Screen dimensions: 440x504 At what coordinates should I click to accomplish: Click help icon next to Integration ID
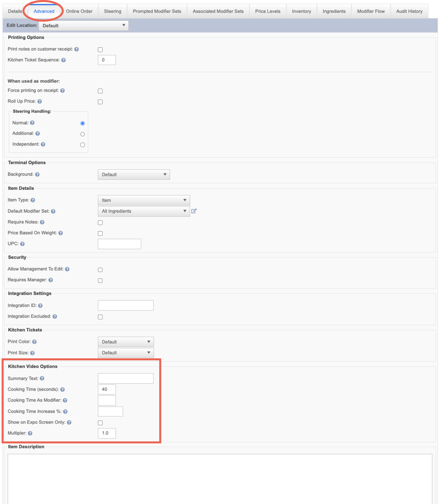(x=41, y=306)
